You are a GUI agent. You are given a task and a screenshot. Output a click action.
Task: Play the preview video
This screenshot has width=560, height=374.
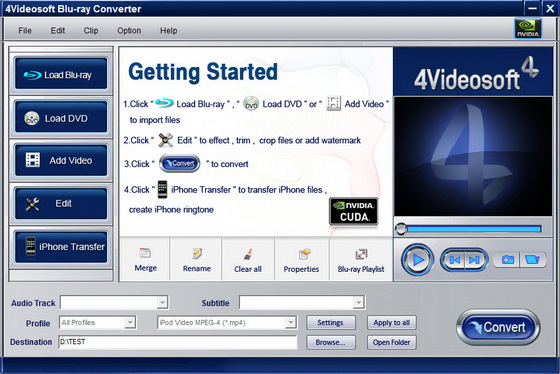pos(418,260)
